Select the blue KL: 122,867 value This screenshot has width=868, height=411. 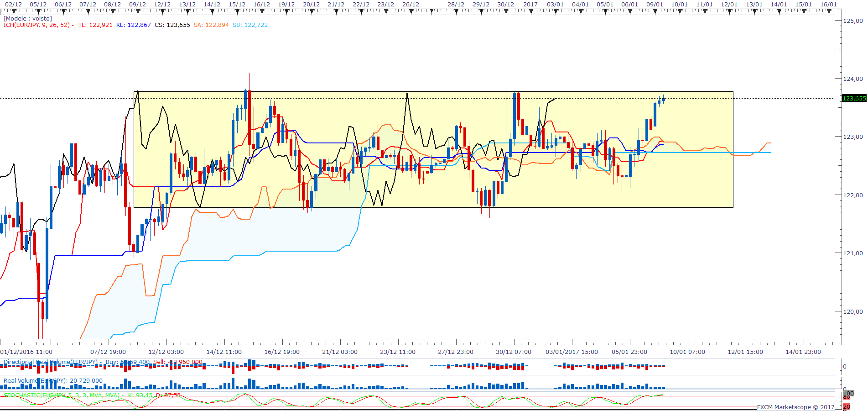pyautogui.click(x=133, y=25)
